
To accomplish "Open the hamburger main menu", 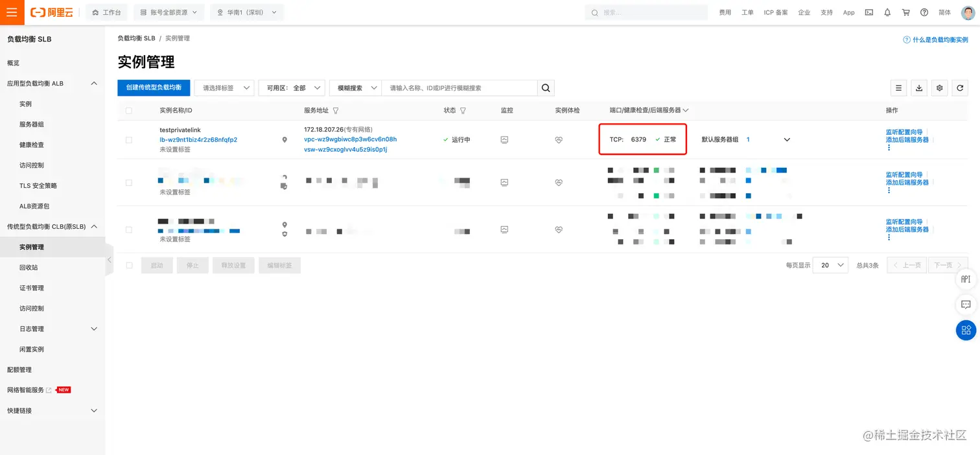I will tap(12, 12).
